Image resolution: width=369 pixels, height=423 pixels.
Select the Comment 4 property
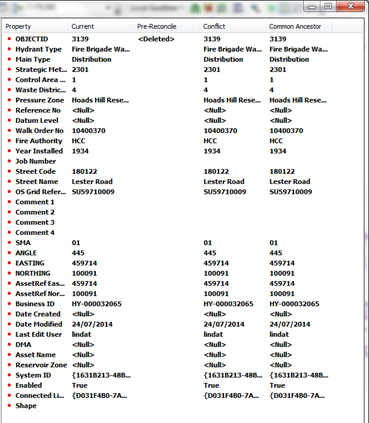[35, 232]
